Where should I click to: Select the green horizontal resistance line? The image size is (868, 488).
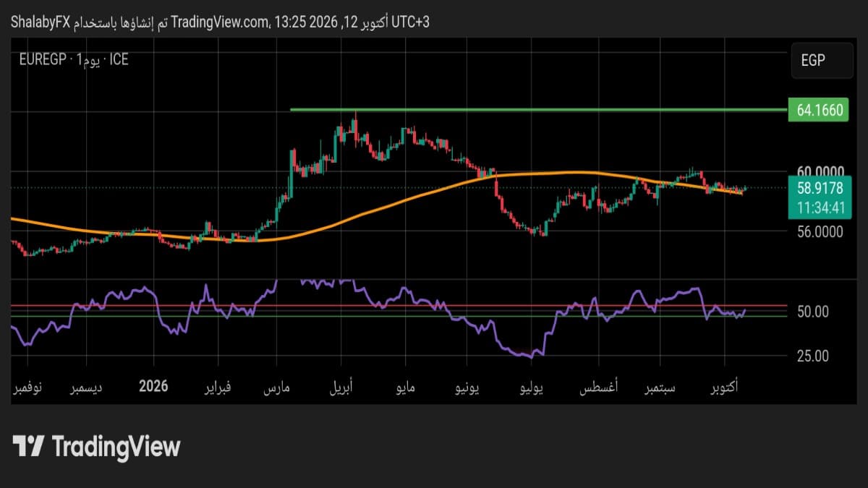point(538,110)
